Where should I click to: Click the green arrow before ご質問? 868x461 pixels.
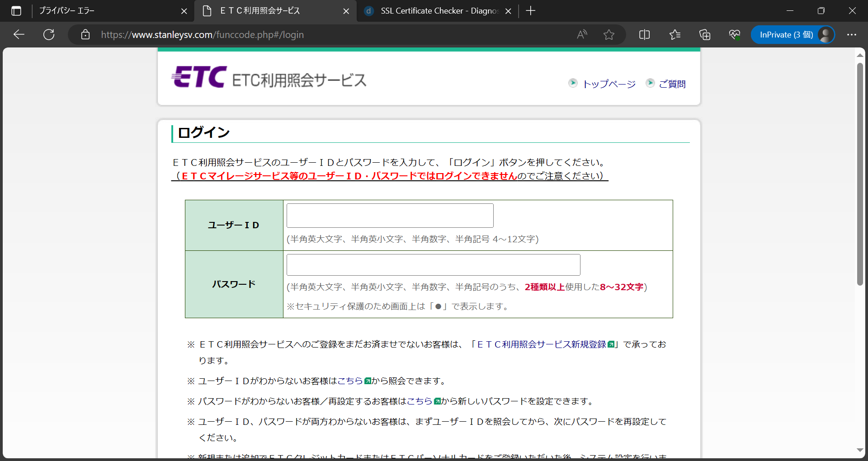(650, 83)
